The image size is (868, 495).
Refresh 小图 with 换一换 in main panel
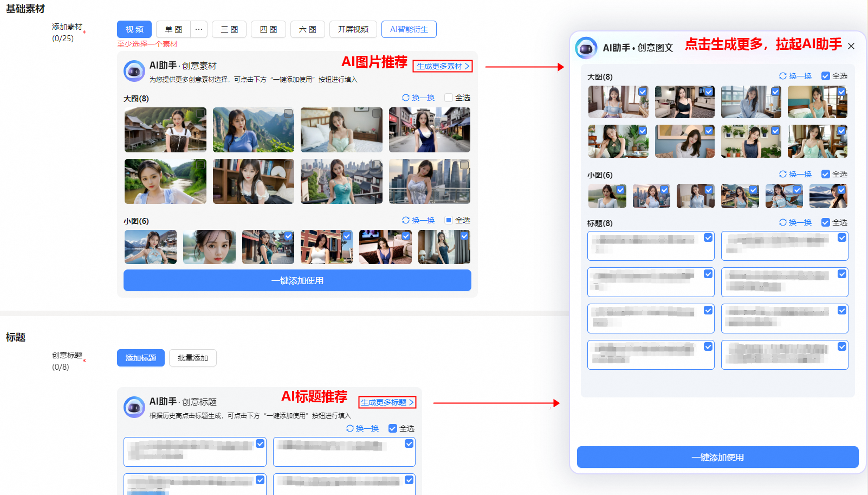(418, 220)
